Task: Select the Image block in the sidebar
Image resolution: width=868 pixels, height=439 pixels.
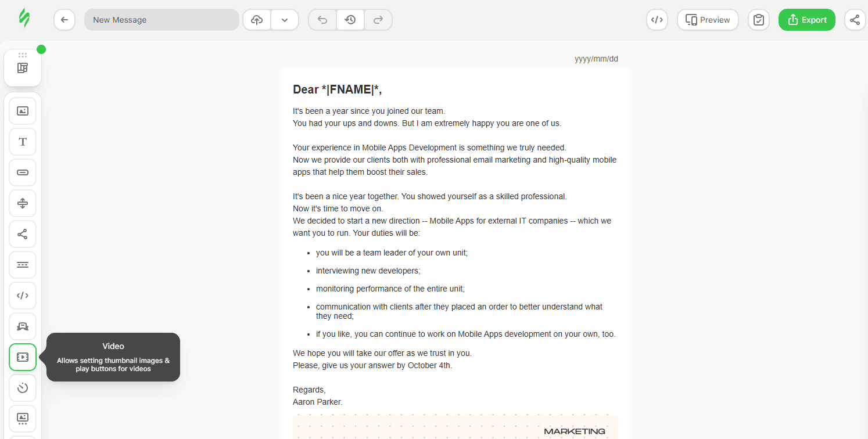Action: 23,111
